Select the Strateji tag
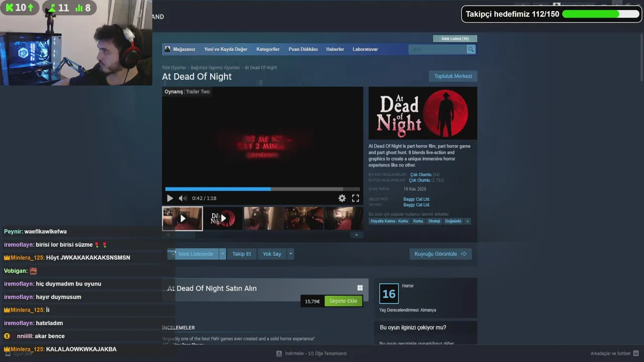The image size is (644, 362). pos(434,221)
